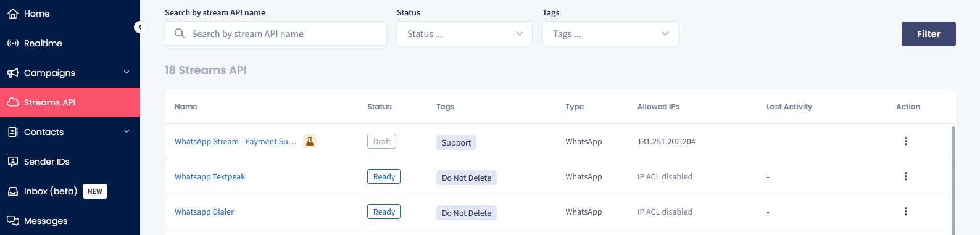Image resolution: width=980 pixels, height=235 pixels.
Task: Click the Realtime broadcast icon
Action: [x=12, y=43]
